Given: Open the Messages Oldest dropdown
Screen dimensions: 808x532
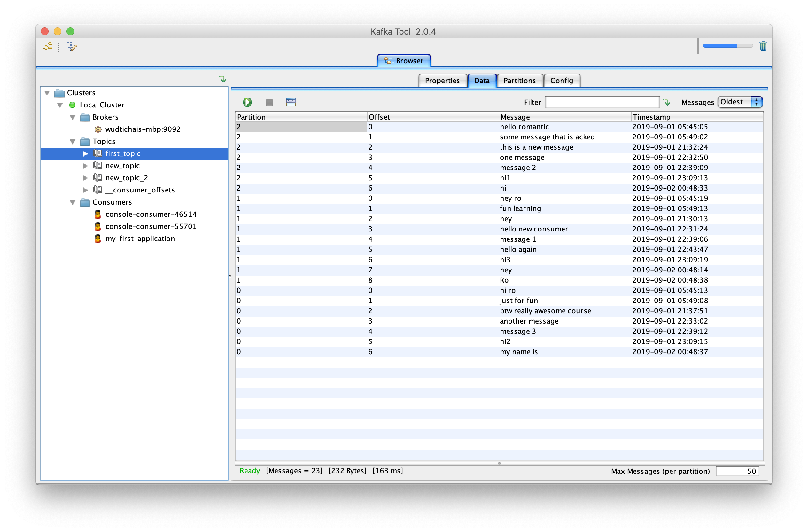Looking at the screenshot, I should [x=740, y=102].
